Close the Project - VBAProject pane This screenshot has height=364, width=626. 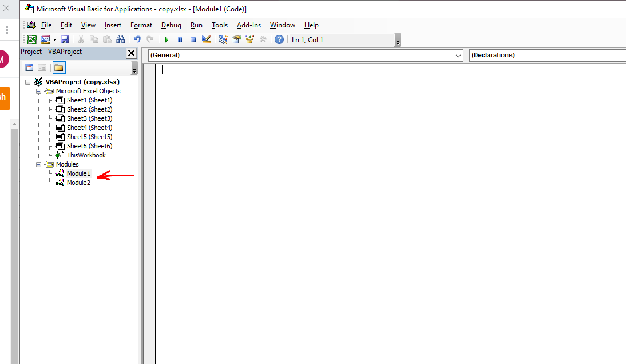132,53
